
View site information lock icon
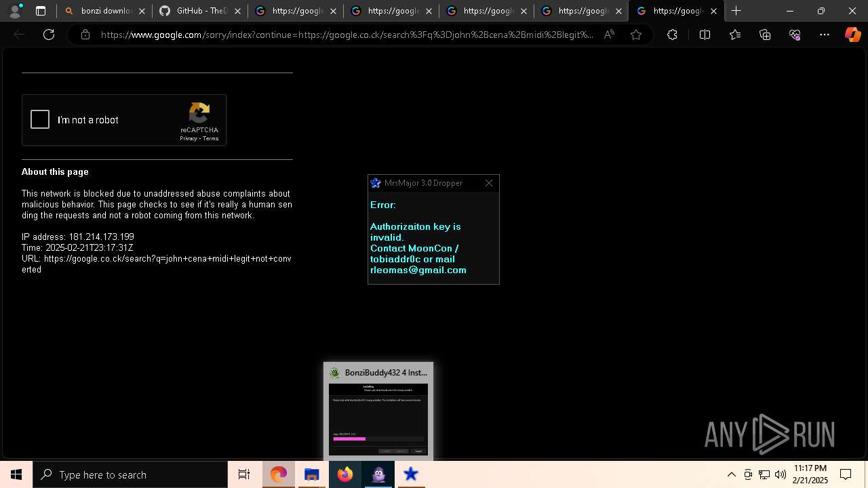pos(85,35)
